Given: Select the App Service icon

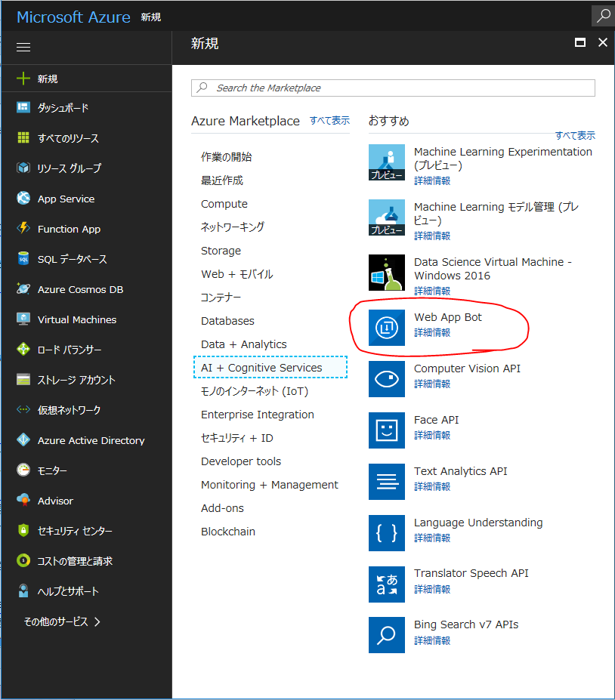Looking at the screenshot, I should (x=23, y=198).
